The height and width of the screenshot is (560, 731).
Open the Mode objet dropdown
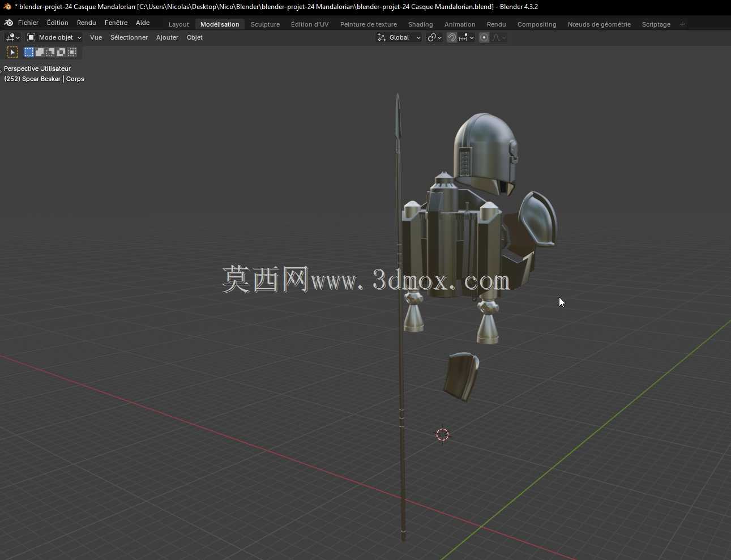click(54, 37)
